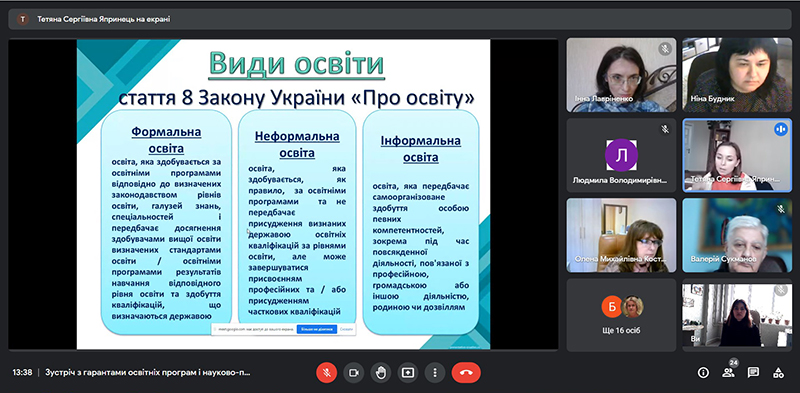Click the muted mic icon on Інна Лавріненко's tile

point(664,49)
